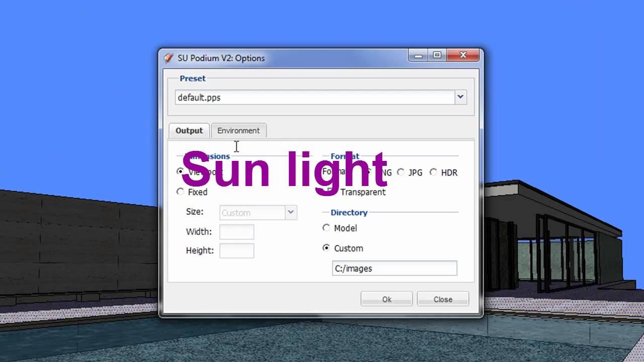Click the "Size:" label
Screen dimensions: 644x362
coord(195,212)
